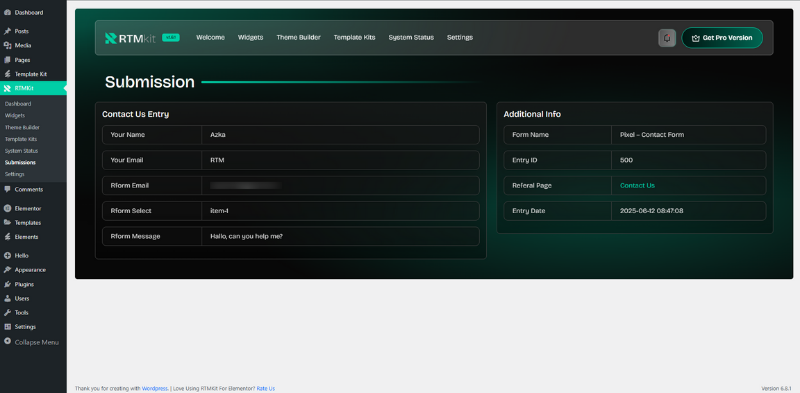
Task: Click the Templates folder icon
Action: point(7,223)
